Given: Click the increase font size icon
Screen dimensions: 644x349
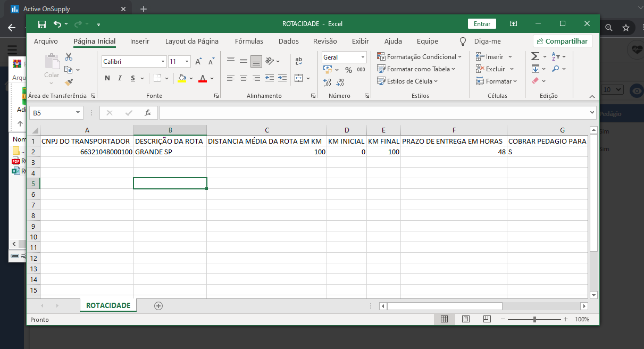Looking at the screenshot, I should pyautogui.click(x=198, y=62).
